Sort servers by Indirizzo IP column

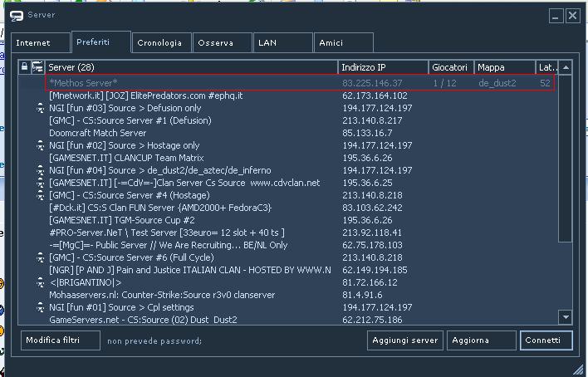coord(383,67)
